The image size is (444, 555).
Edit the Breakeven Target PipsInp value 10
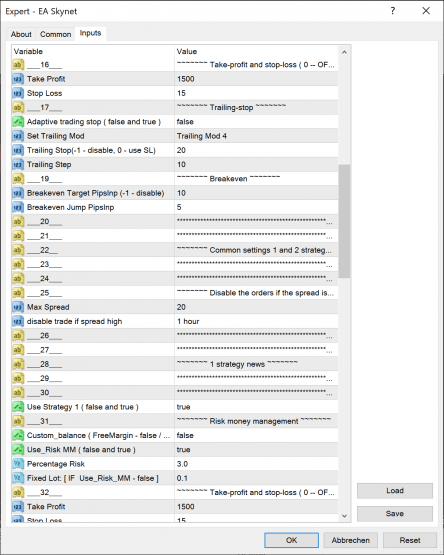[256, 193]
